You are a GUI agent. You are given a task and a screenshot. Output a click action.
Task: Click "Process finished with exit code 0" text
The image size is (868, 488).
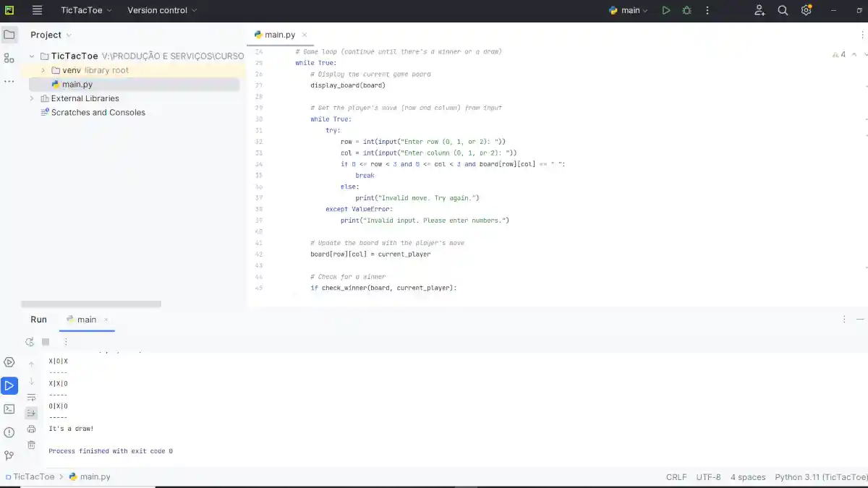point(111,451)
